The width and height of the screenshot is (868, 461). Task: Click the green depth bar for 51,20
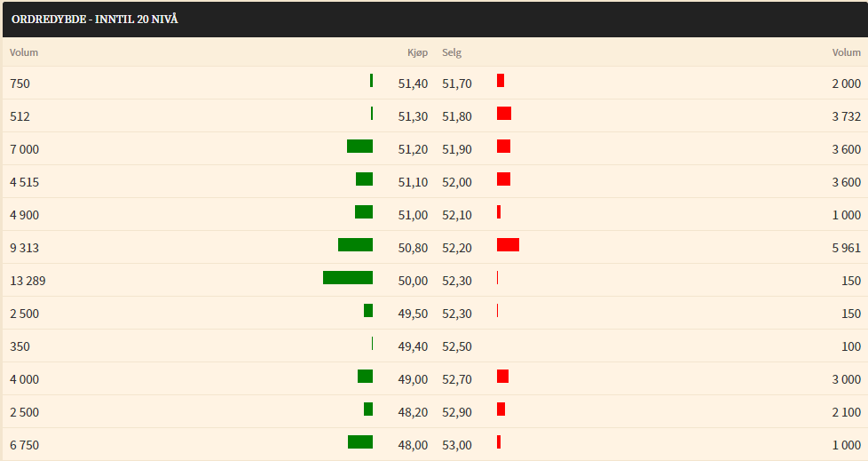point(359,147)
